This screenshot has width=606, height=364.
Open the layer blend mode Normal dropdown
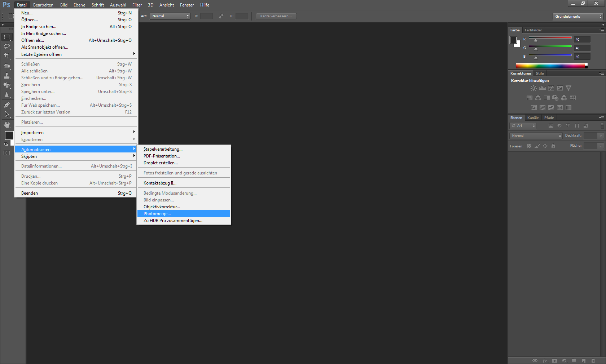pos(536,136)
